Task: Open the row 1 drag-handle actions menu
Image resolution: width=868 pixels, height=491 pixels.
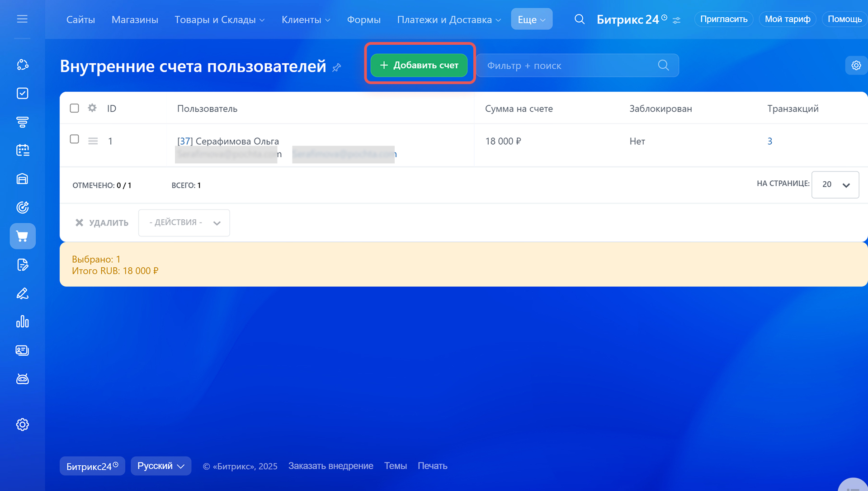Action: coord(93,141)
